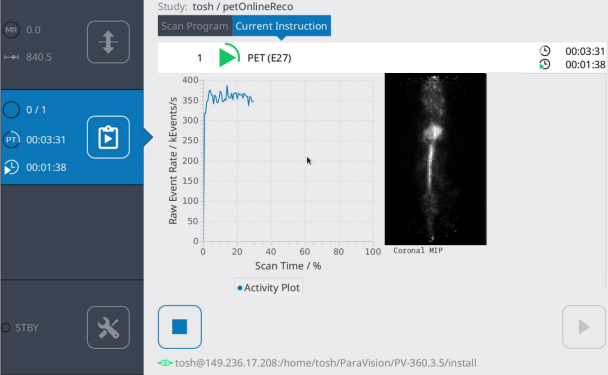The width and height of the screenshot is (608, 375).
Task: Toggle the Activity Plot legend entry
Action: [268, 288]
